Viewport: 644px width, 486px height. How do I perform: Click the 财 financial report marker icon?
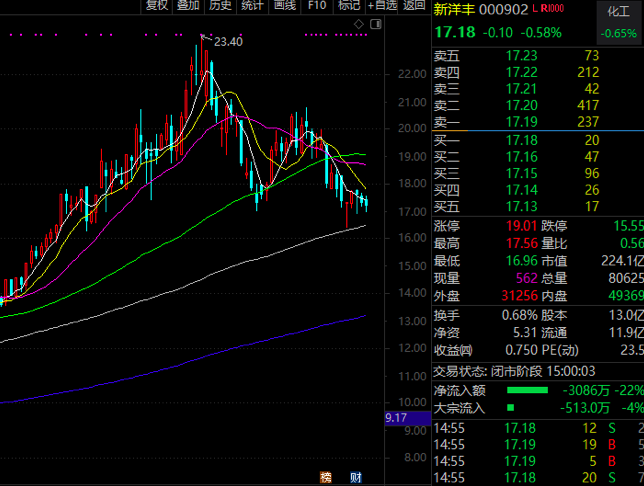[x=355, y=476]
